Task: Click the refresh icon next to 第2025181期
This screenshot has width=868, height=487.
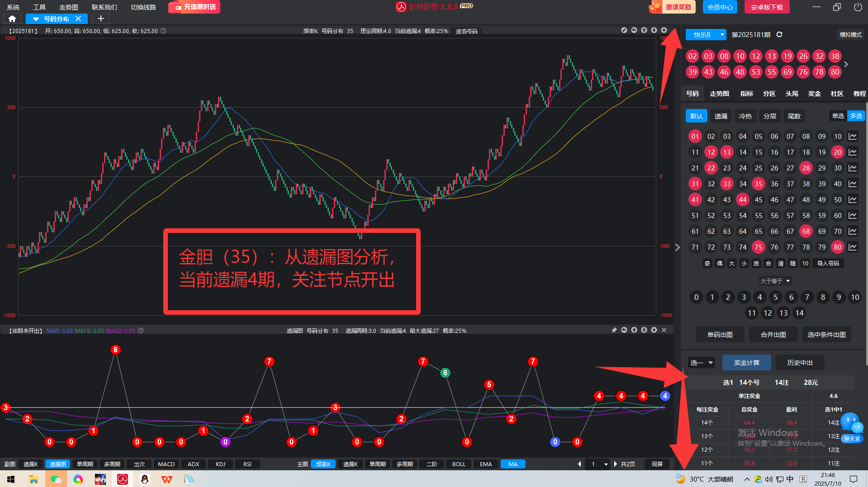Action: tap(779, 35)
